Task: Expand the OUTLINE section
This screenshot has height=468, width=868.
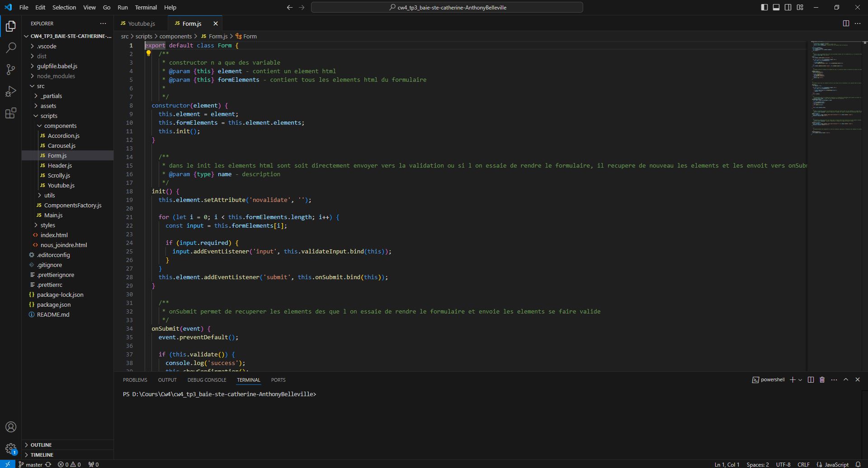Action: (x=68, y=445)
